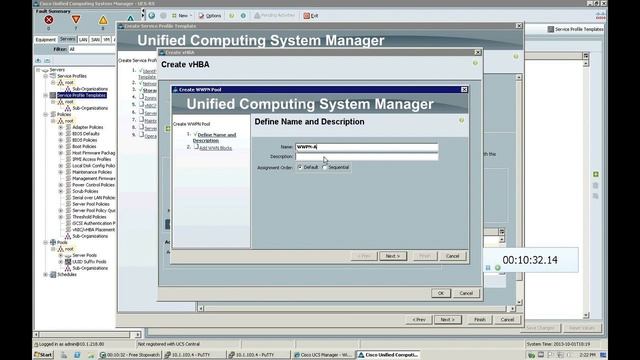The image size is (640, 360).
Task: Click the Schedules node icon in the tree
Action: tap(53, 275)
